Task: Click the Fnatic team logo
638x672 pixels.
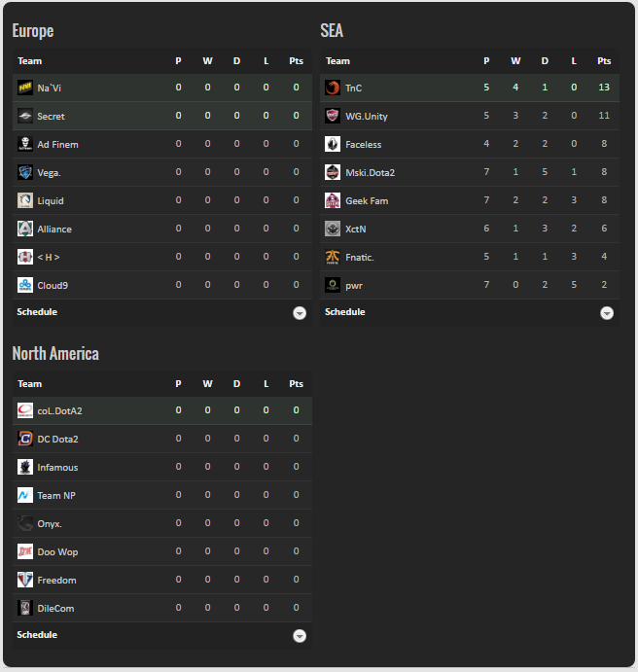Action: [333, 258]
